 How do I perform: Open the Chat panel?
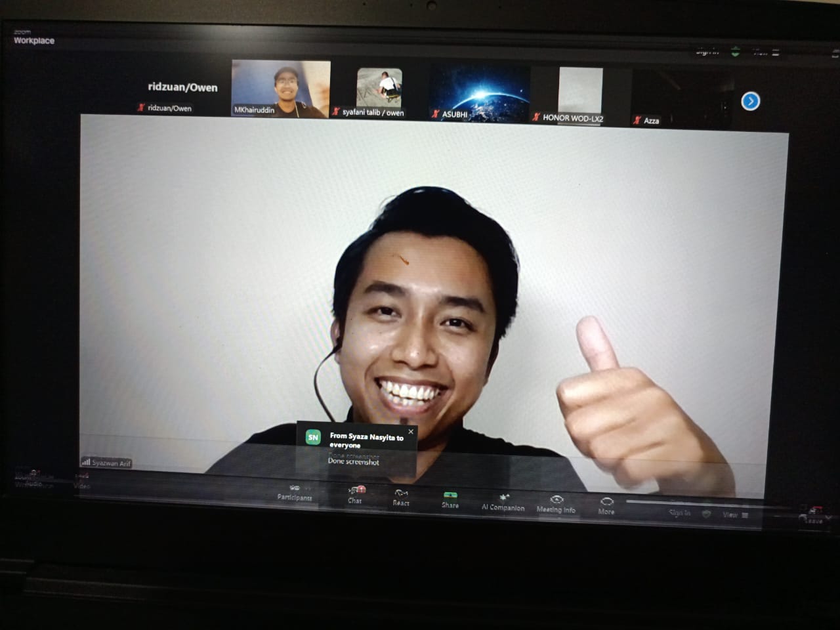coord(355,493)
